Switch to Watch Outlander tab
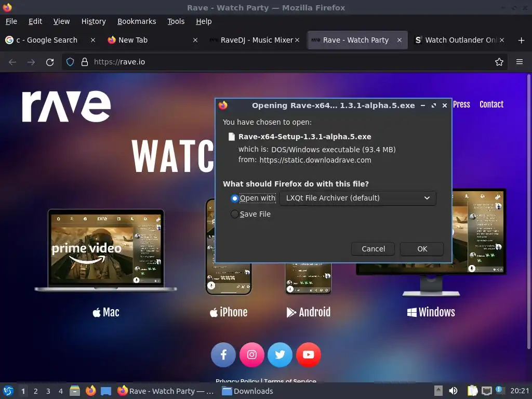The height and width of the screenshot is (399, 532). pos(460,40)
